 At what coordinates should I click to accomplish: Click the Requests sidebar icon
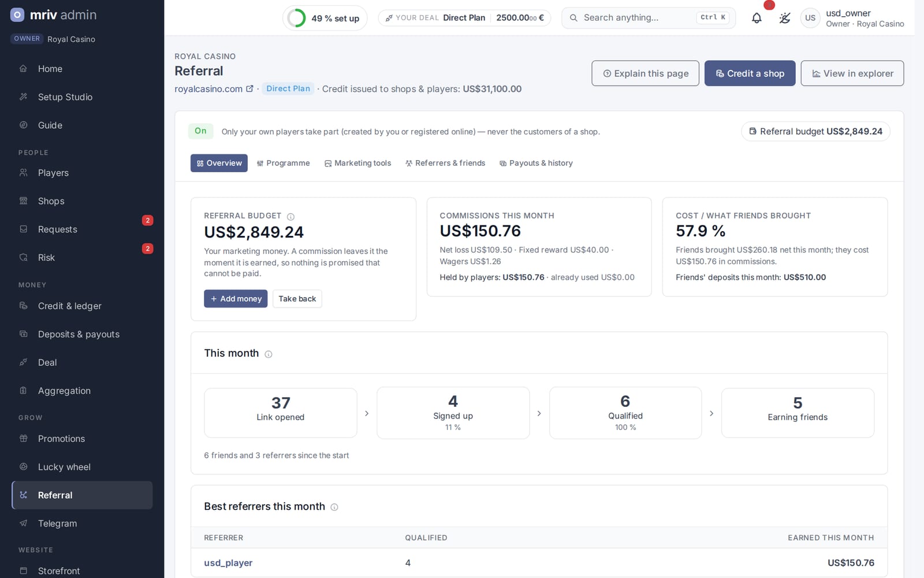point(24,229)
